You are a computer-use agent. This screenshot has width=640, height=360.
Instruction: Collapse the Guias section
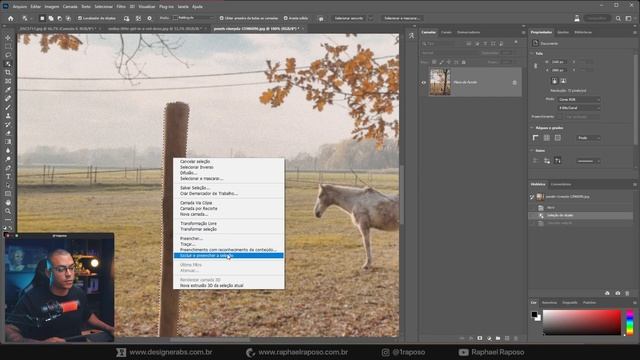532,151
